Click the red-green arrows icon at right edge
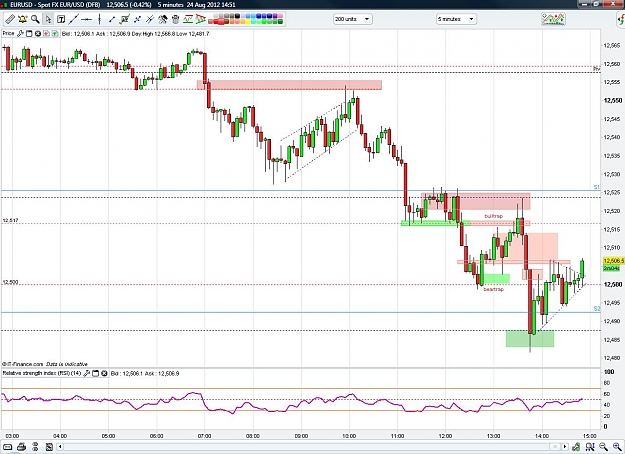 (621, 19)
